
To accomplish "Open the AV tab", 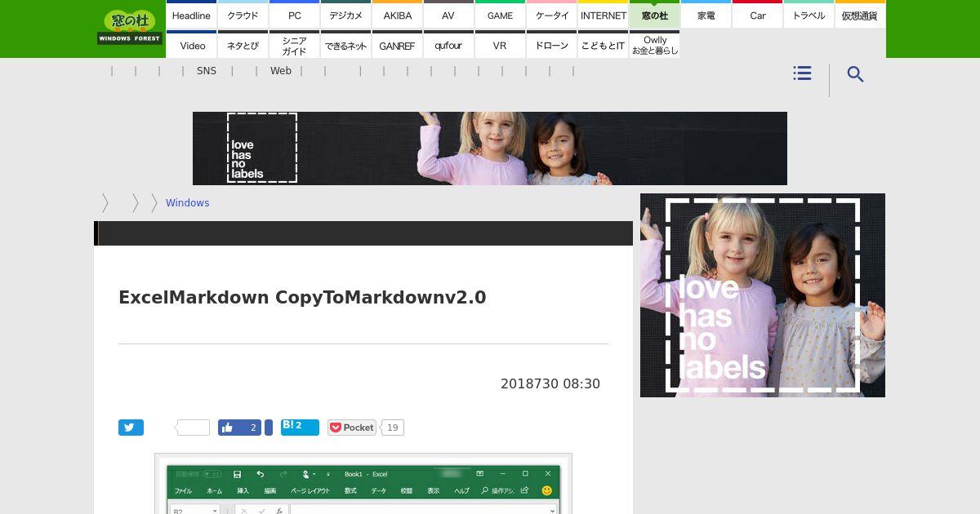I will [448, 15].
